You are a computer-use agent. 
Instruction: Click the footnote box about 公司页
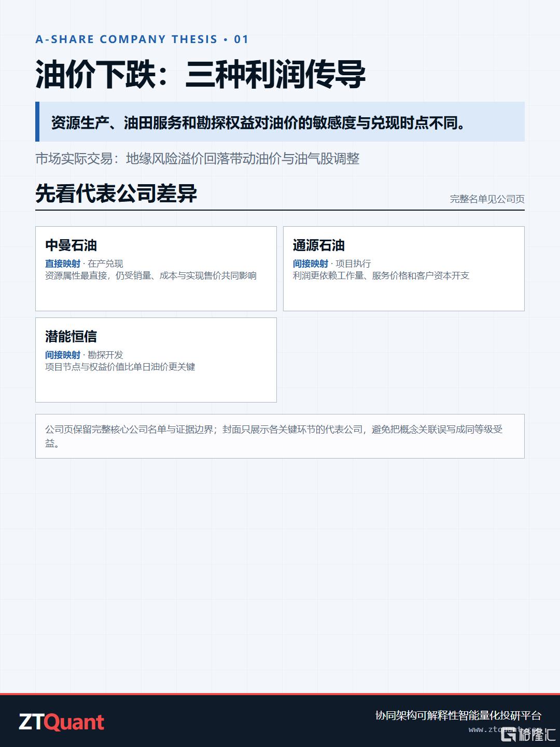(x=280, y=436)
